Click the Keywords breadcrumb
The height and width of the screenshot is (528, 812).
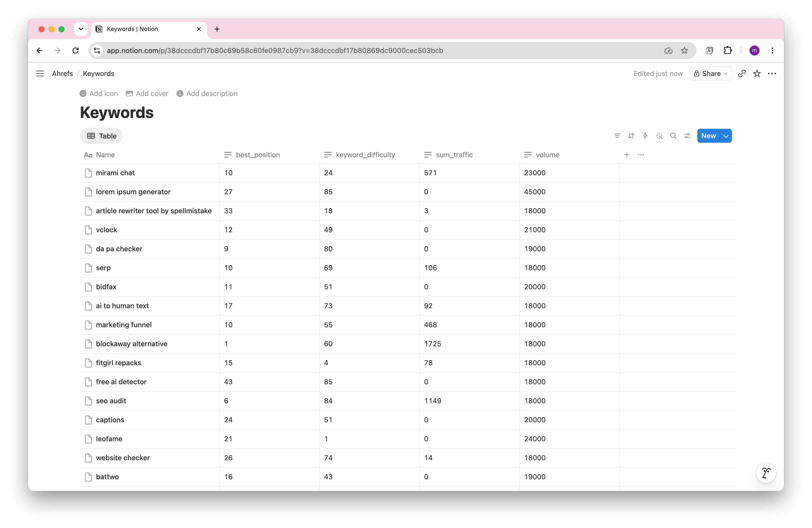(98, 74)
